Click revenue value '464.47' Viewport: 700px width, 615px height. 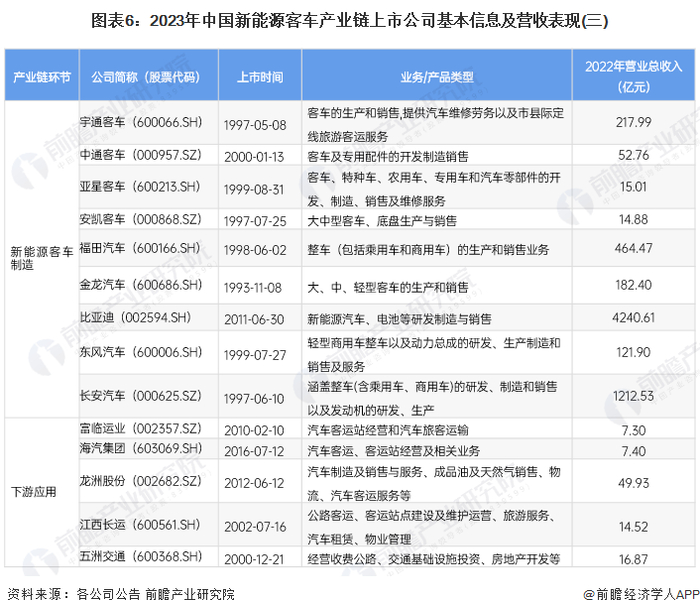633,248
